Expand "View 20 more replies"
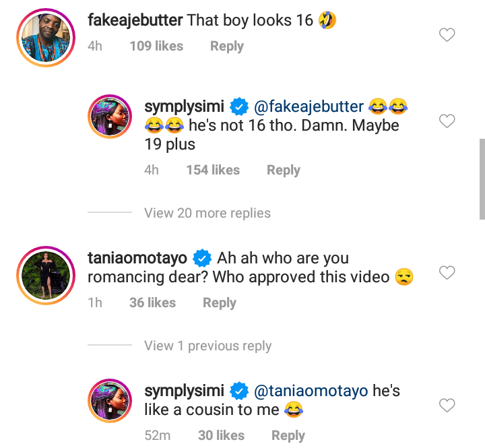 pyautogui.click(x=207, y=213)
